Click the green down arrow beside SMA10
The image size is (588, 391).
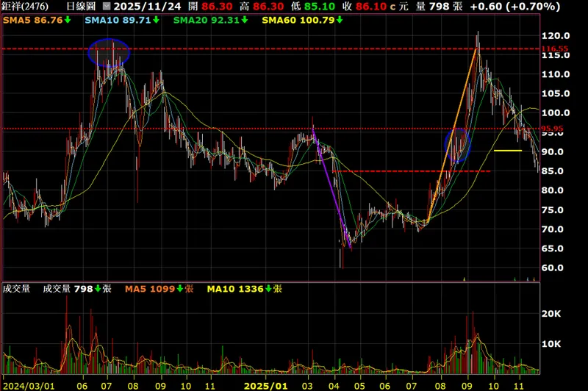pos(156,20)
